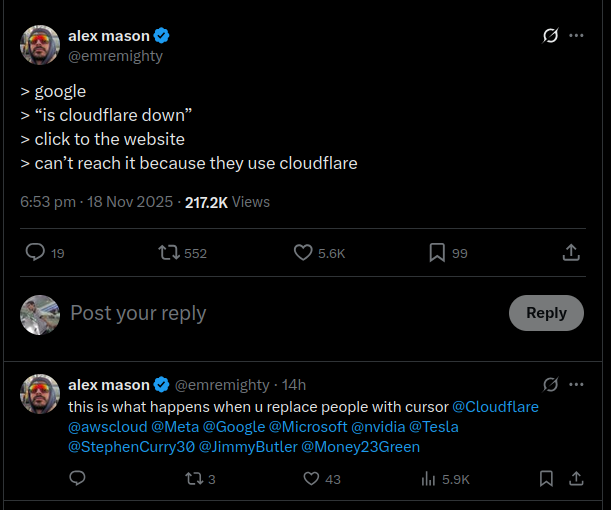Click the reply icon on main post
This screenshot has height=510, width=611.
35,253
